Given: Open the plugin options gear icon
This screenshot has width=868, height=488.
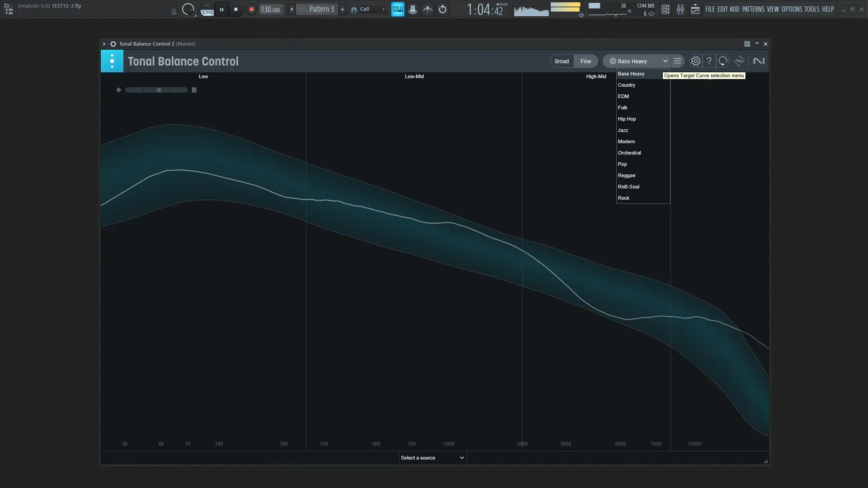Looking at the screenshot, I should [113, 44].
